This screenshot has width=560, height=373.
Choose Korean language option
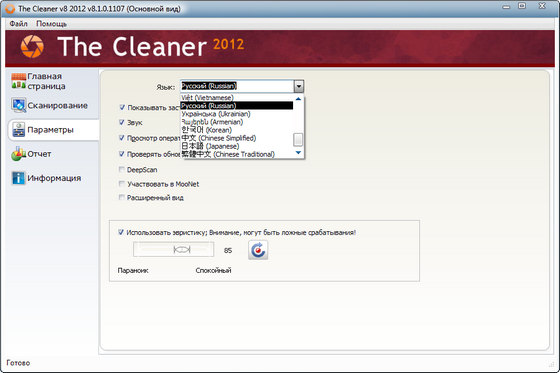tap(237, 130)
